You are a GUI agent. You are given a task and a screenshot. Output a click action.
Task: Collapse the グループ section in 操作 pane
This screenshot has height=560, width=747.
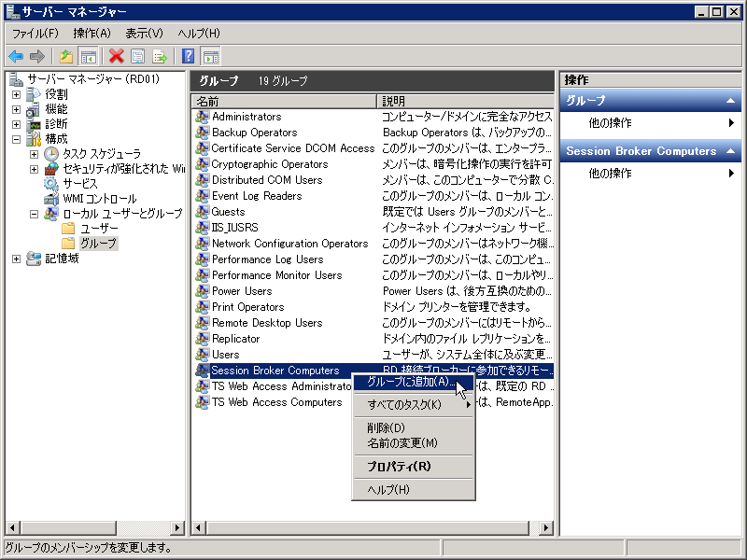pyautogui.click(x=730, y=101)
